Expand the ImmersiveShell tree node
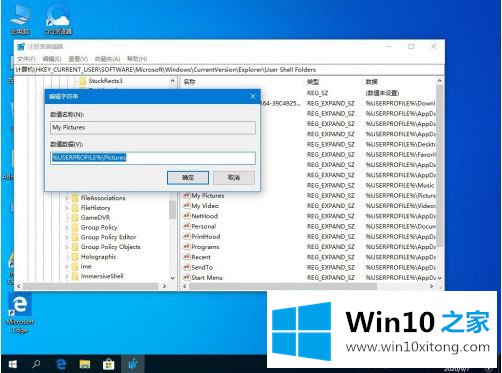 pyautogui.click(x=67, y=276)
